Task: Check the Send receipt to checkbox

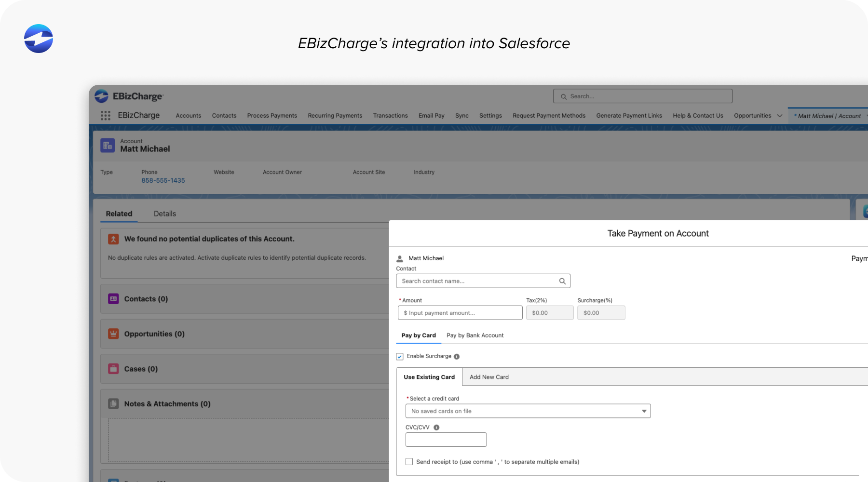Action: tap(409, 461)
